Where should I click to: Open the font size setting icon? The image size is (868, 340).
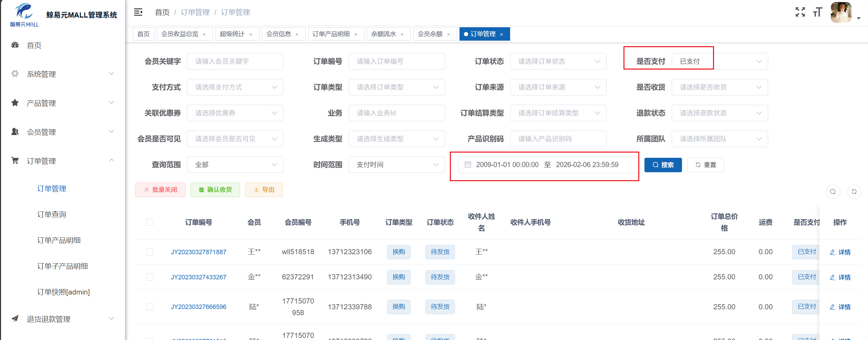coord(818,12)
